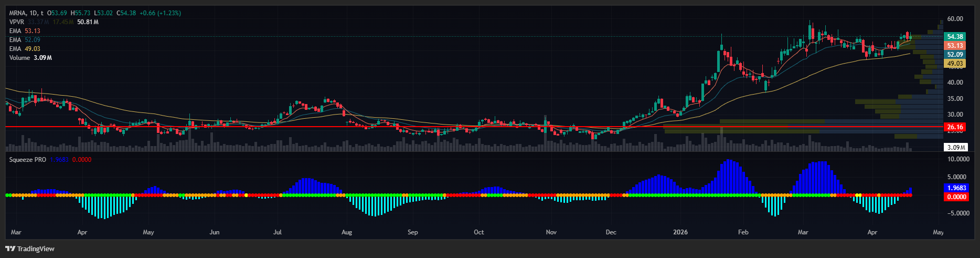The image size is (980, 258).
Task: Select the EMA 49.03 indicator legend
Action: coord(15,49)
